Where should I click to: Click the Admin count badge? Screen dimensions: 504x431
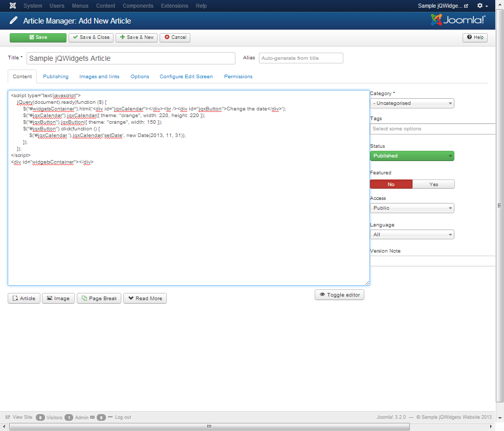point(69,418)
